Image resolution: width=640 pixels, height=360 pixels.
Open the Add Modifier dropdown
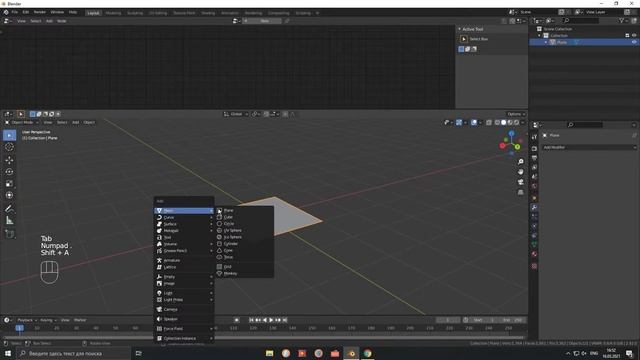(589, 147)
